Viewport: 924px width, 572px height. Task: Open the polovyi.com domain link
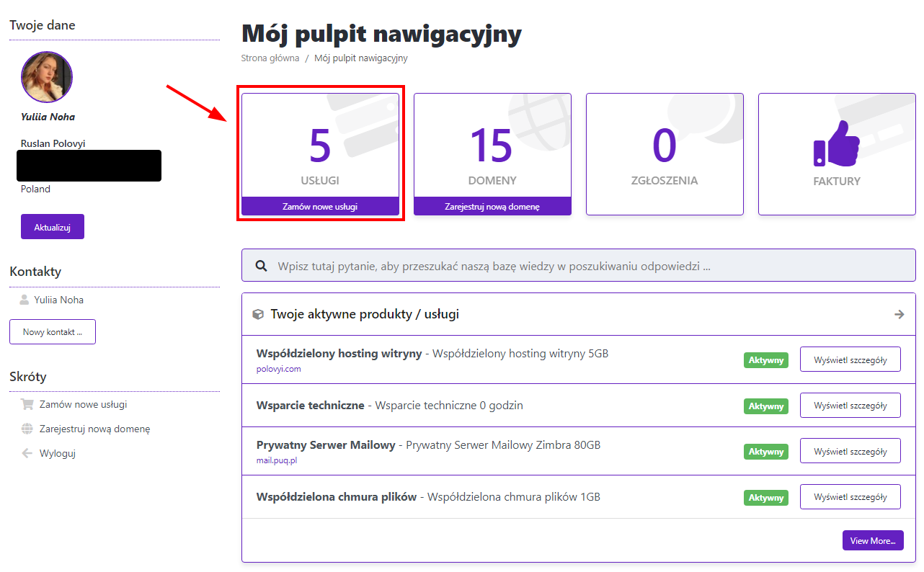coord(279,369)
